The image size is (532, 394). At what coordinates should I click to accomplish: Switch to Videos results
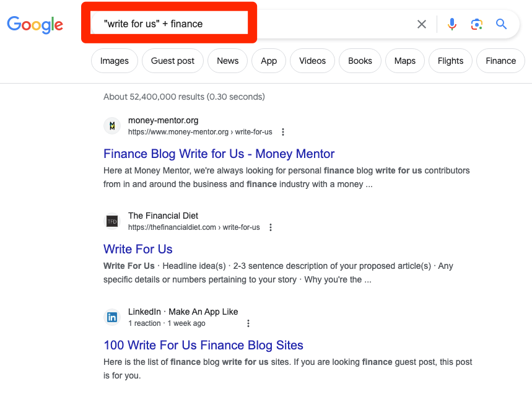pos(313,61)
